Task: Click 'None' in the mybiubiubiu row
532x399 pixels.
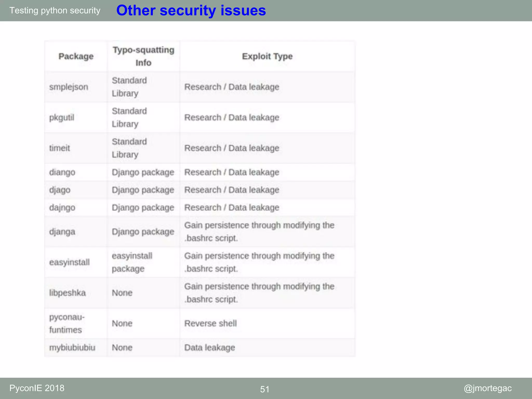Action: tap(122, 348)
